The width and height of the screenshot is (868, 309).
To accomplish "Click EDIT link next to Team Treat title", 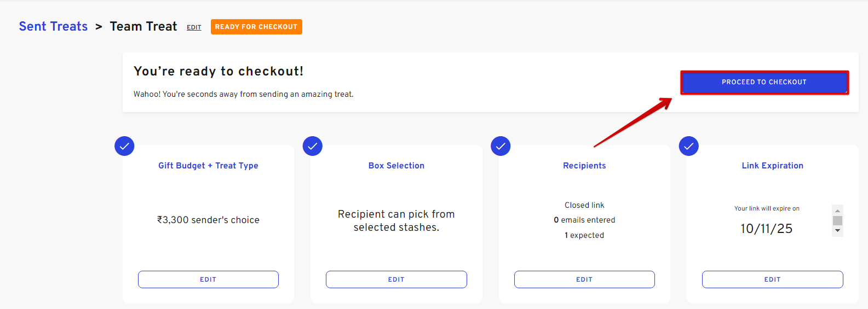I will (194, 27).
